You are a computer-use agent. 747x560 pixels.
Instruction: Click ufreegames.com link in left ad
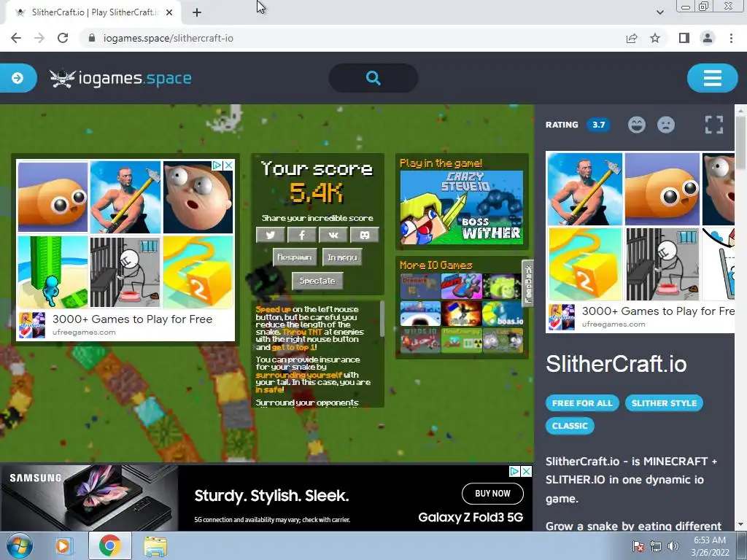84,332
